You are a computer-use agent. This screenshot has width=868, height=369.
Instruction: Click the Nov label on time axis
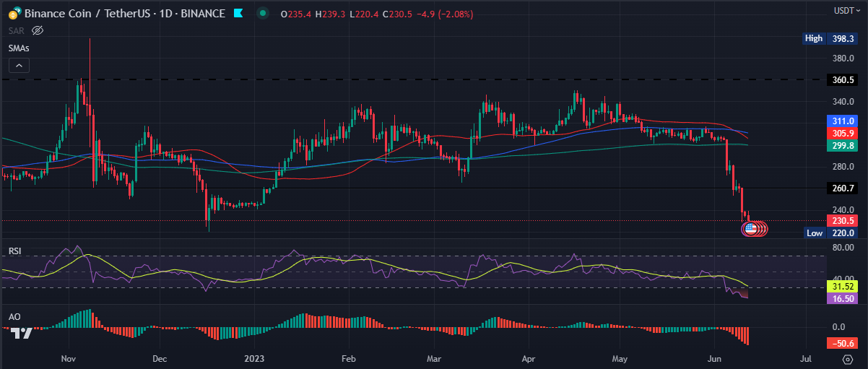click(x=69, y=359)
